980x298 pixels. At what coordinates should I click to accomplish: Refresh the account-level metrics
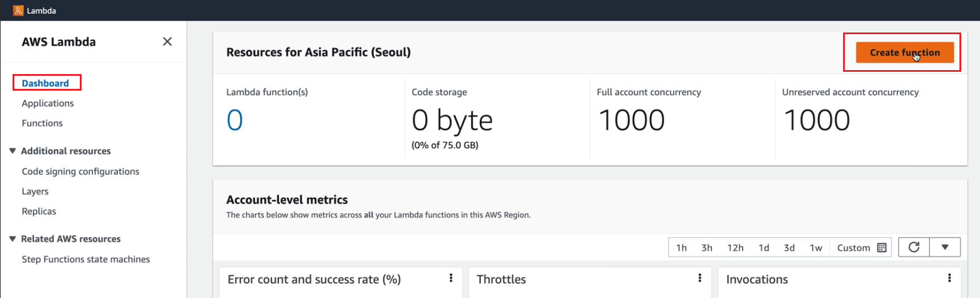(x=914, y=247)
